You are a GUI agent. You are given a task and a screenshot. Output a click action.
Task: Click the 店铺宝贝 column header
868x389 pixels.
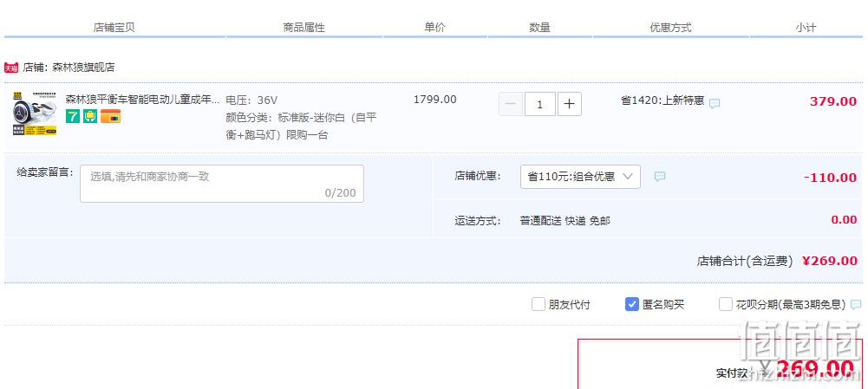click(x=114, y=27)
